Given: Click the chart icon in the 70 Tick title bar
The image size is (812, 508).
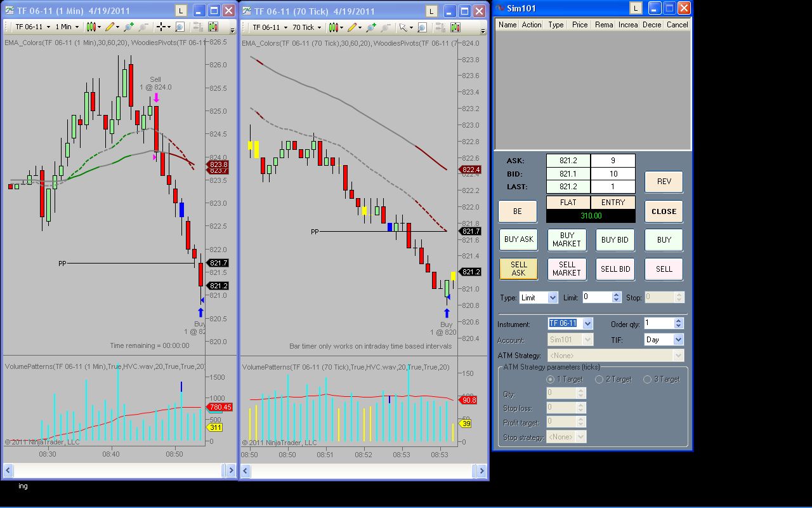Looking at the screenshot, I should pyautogui.click(x=247, y=11).
